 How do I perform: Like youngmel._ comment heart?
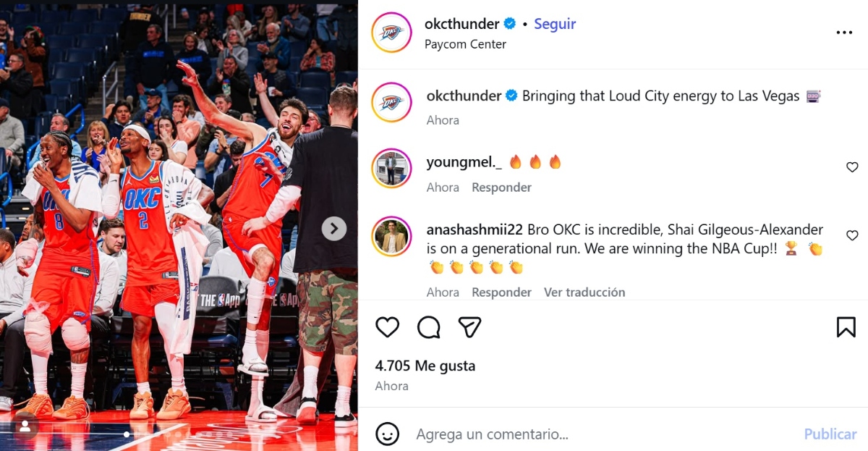tap(852, 167)
